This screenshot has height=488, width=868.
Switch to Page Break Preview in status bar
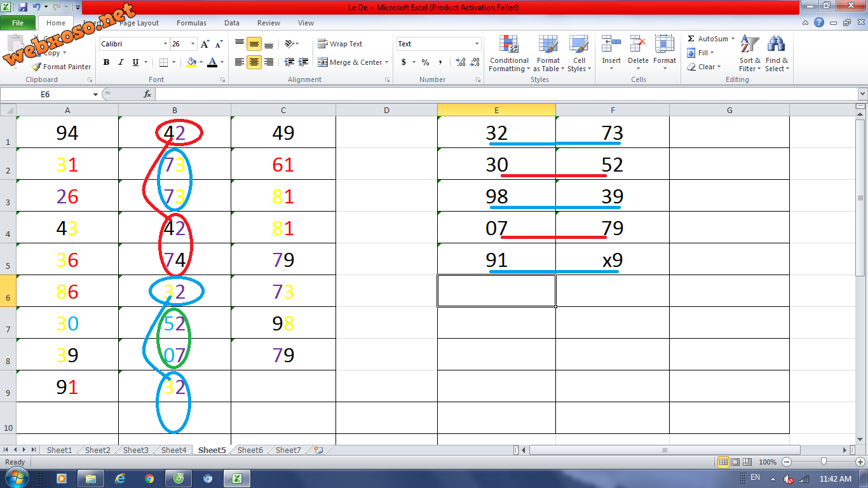pos(747,462)
